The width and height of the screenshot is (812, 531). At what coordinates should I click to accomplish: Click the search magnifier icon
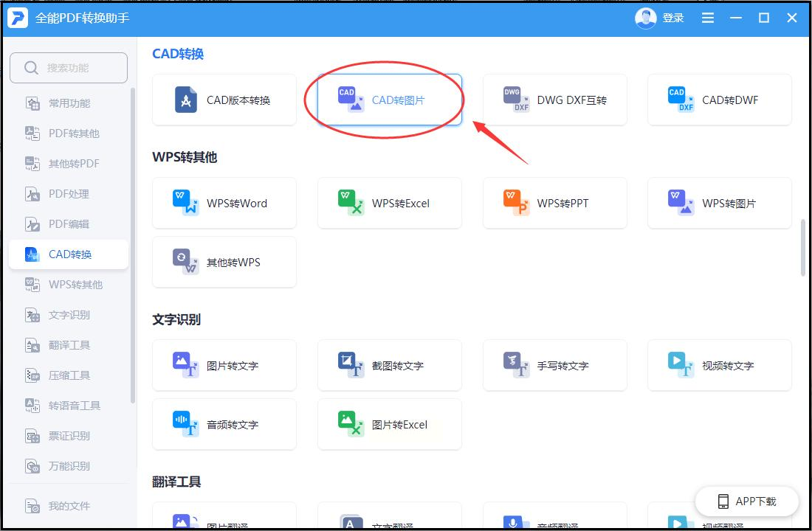(31, 68)
